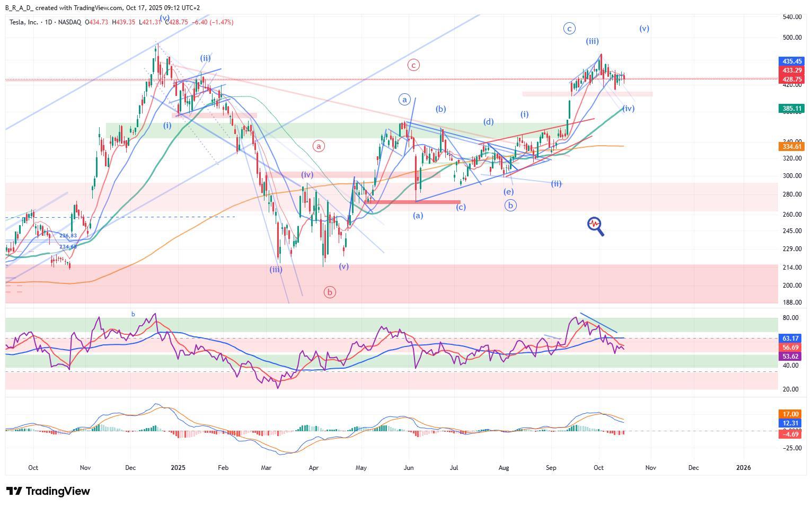Click the -4.69 red histogram value label

point(791,434)
